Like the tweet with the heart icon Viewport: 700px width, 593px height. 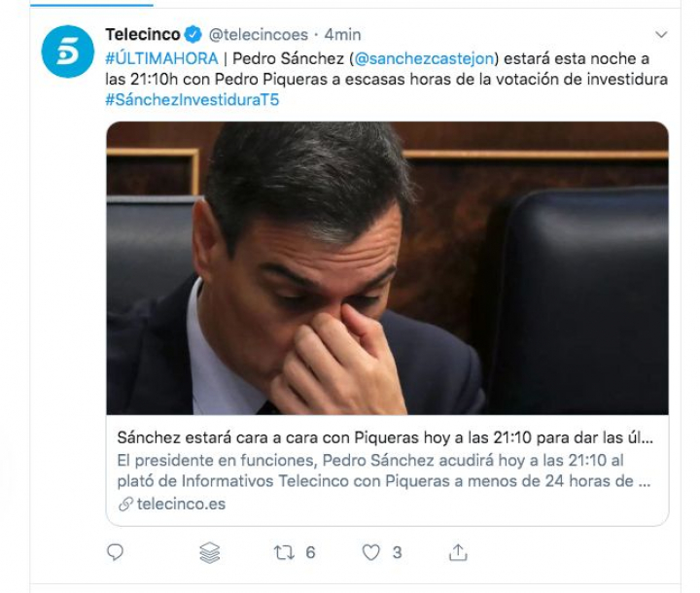point(370,553)
